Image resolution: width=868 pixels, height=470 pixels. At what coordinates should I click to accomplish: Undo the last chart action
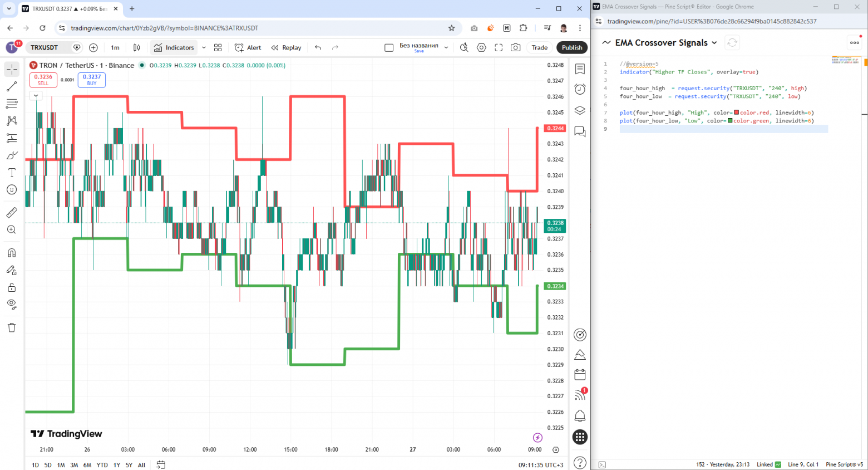318,48
